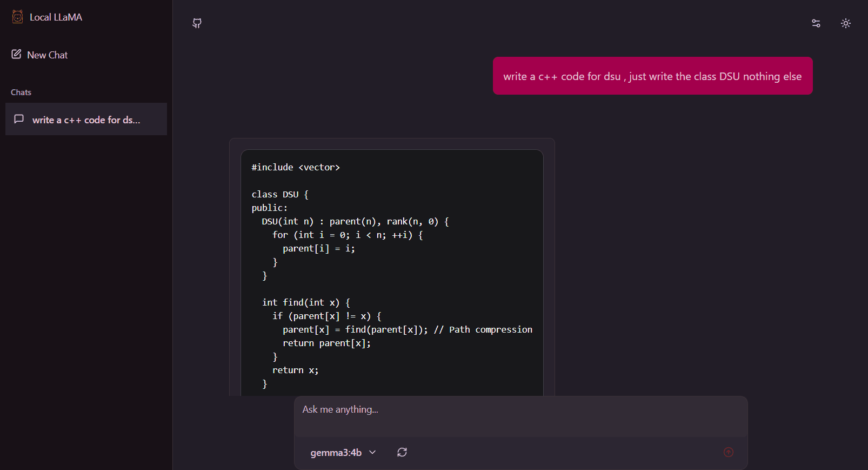Click the 'return x;' code line
This screenshot has height=470, width=868.
click(x=296, y=370)
